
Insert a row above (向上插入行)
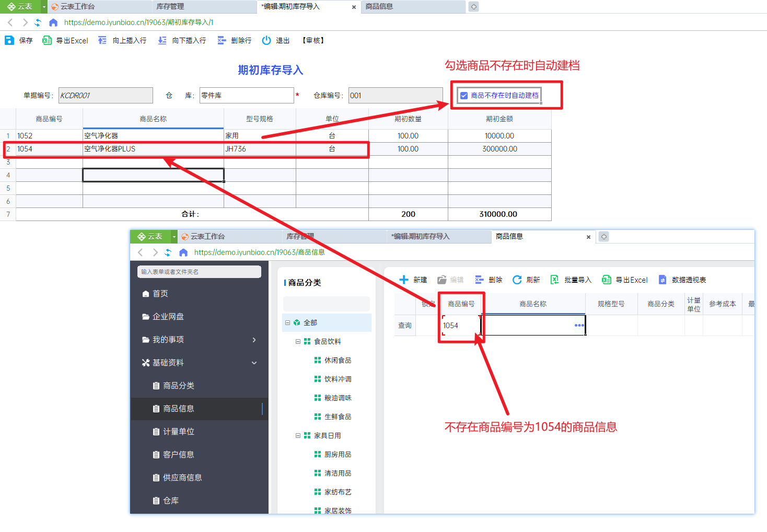click(122, 40)
